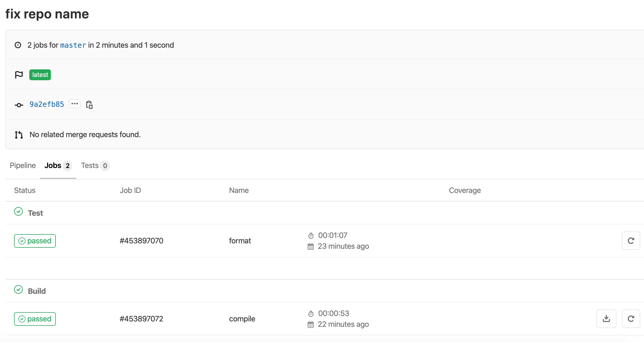Screen dimensions: 644x342
Task: Download artifacts for compile job
Action: pyautogui.click(x=606, y=319)
